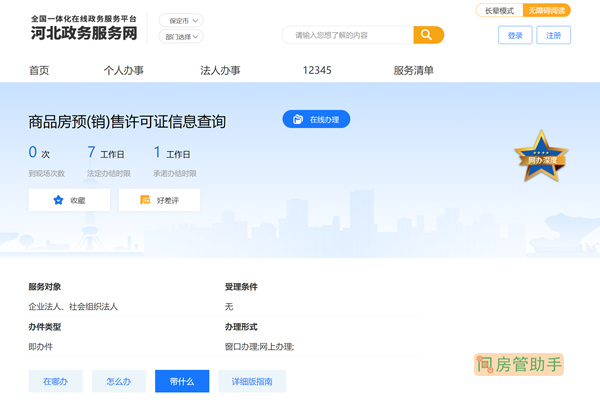Click the page title 商品房预(销)售许可证信息查询
Viewport: 600px width, 400px height.
point(127,122)
